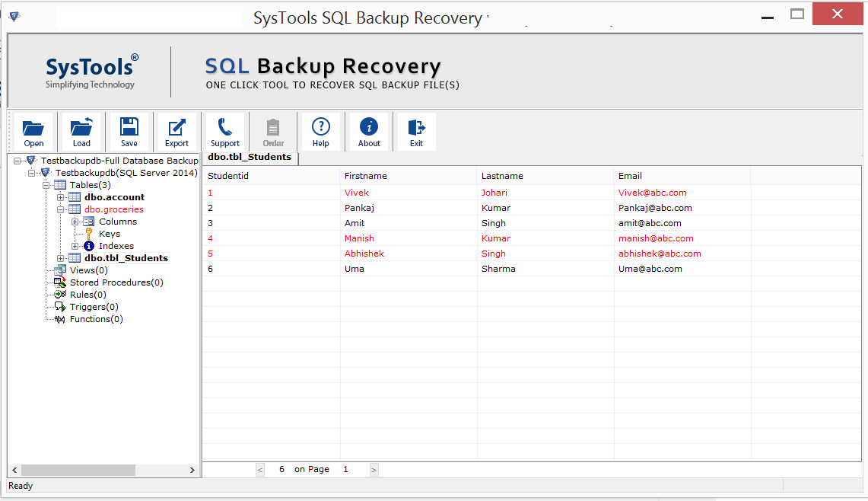
Task: Open a backup file with Open button
Action: pyautogui.click(x=33, y=132)
